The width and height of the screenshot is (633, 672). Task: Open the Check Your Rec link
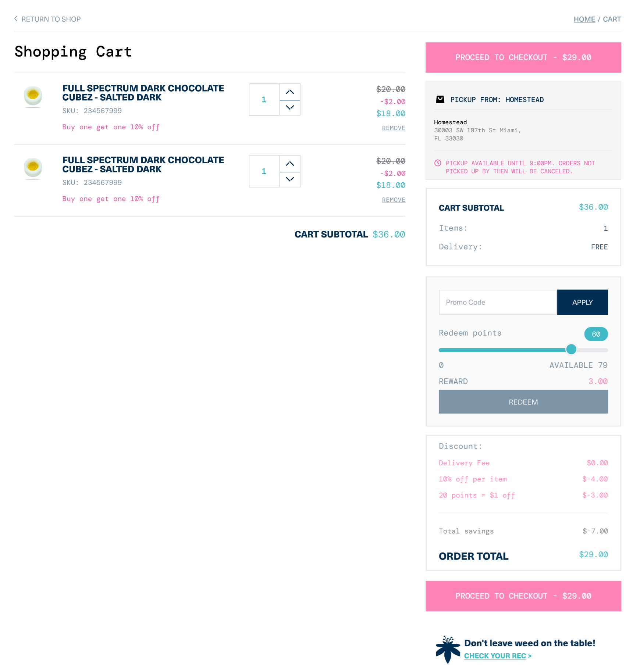[497, 656]
